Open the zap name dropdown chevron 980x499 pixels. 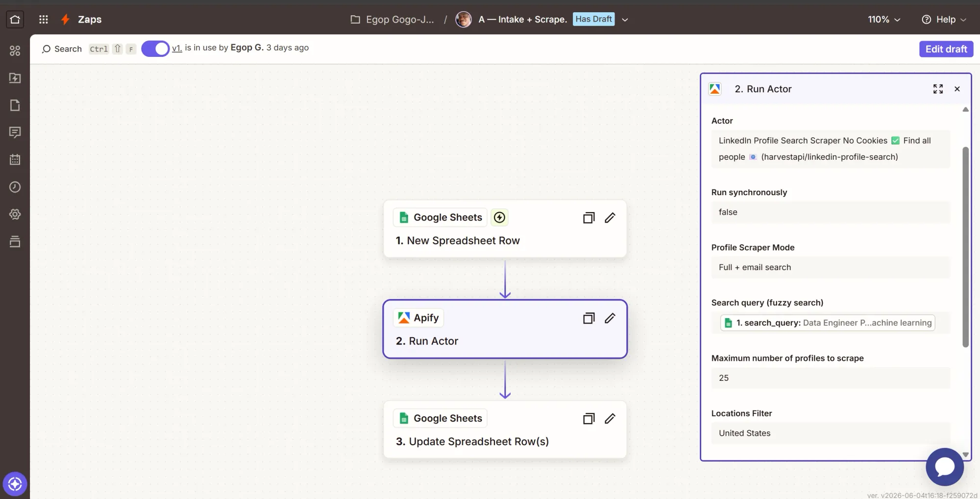pyautogui.click(x=625, y=20)
